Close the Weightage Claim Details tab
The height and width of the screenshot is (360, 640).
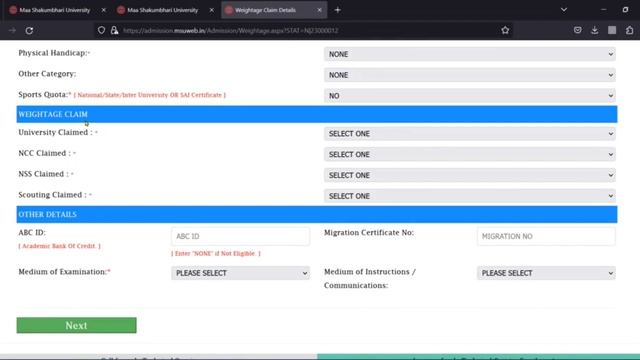[x=320, y=10]
